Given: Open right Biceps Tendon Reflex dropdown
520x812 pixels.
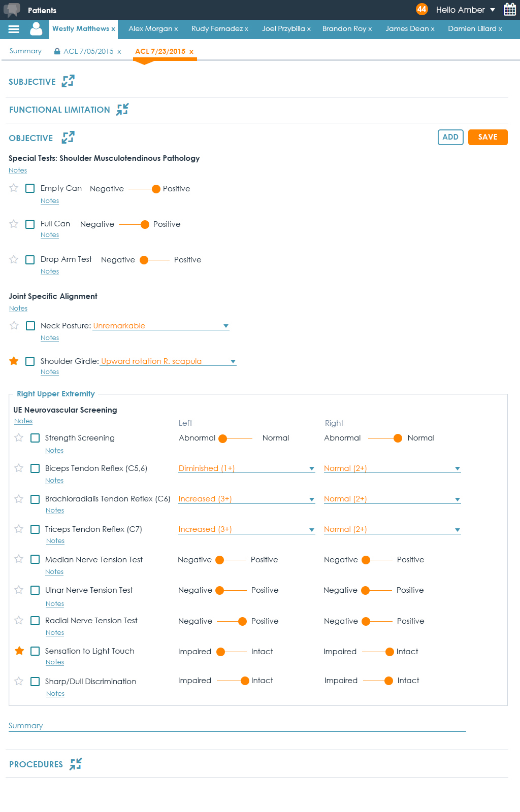Looking at the screenshot, I should click(393, 468).
